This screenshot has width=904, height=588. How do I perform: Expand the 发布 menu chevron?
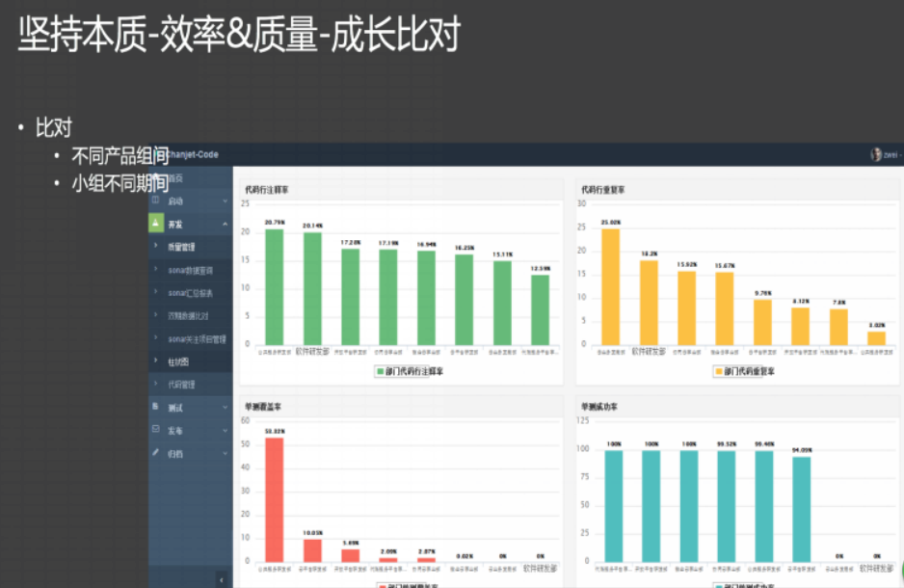coord(225,430)
